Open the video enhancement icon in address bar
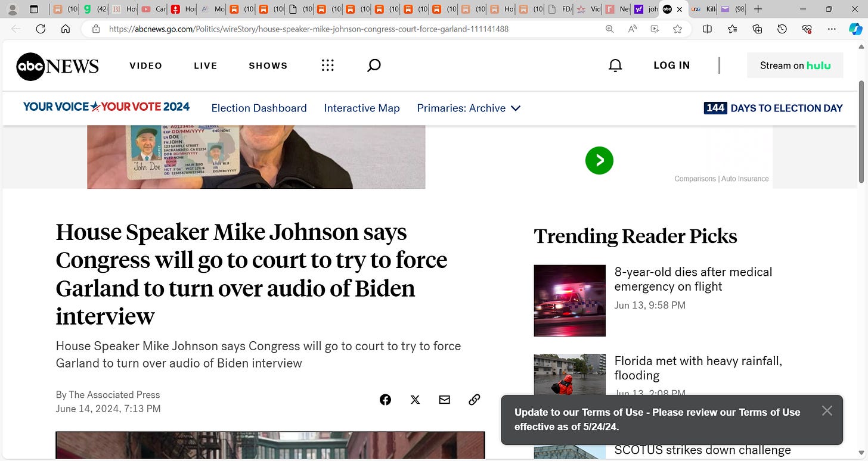 point(655,29)
